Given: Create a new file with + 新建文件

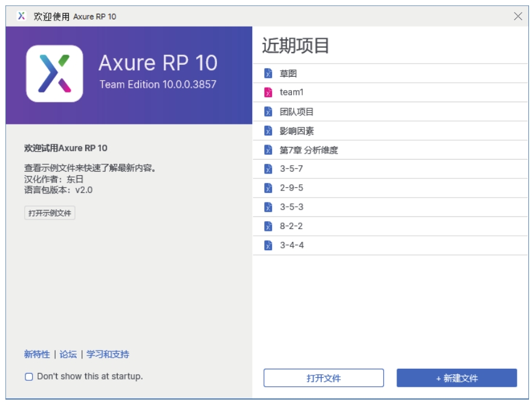Looking at the screenshot, I should coord(456,378).
